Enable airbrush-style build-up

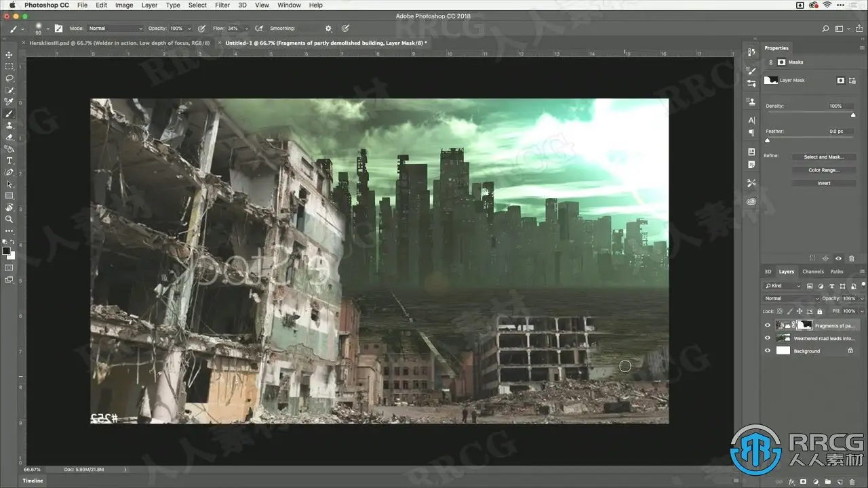point(258,28)
